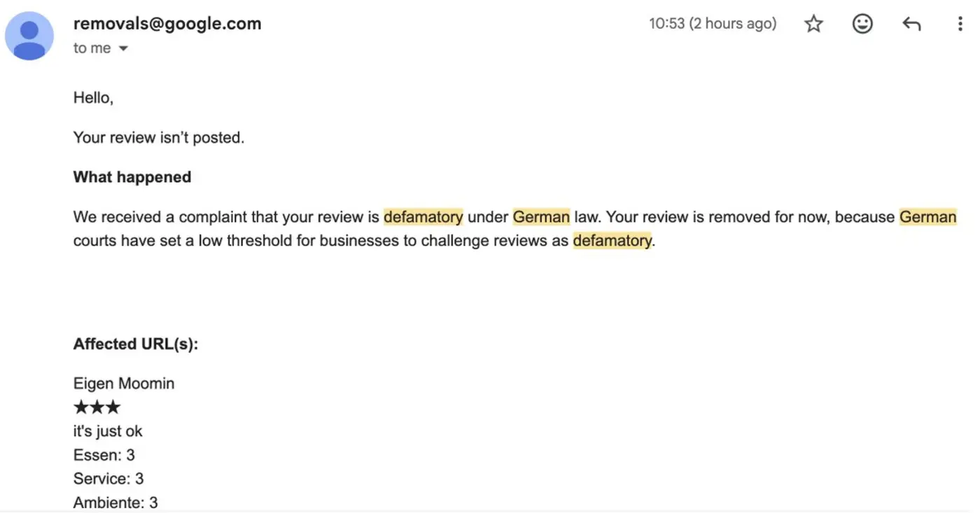The width and height of the screenshot is (980, 513).
Task: Click the sender name removals@google.com
Action: (167, 24)
